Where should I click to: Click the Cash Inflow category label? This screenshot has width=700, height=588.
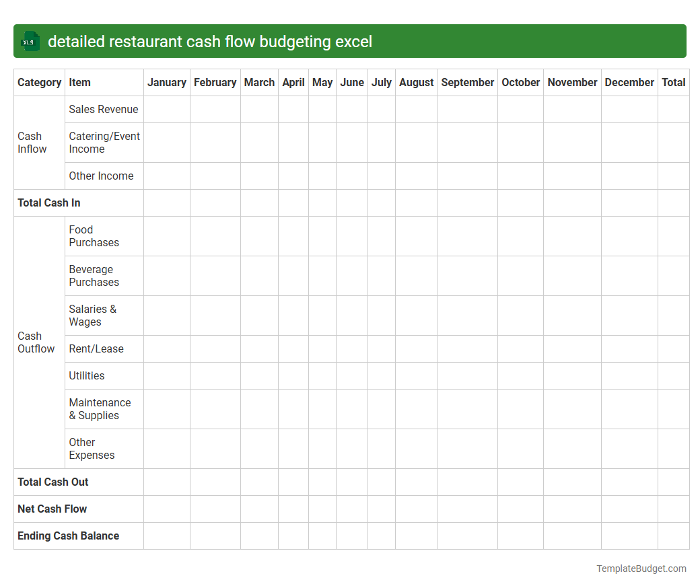tap(30, 143)
